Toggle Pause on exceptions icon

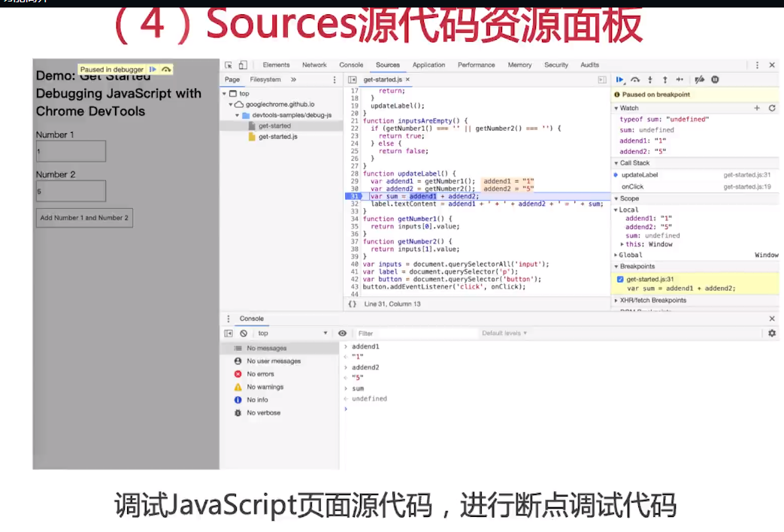pyautogui.click(x=715, y=80)
